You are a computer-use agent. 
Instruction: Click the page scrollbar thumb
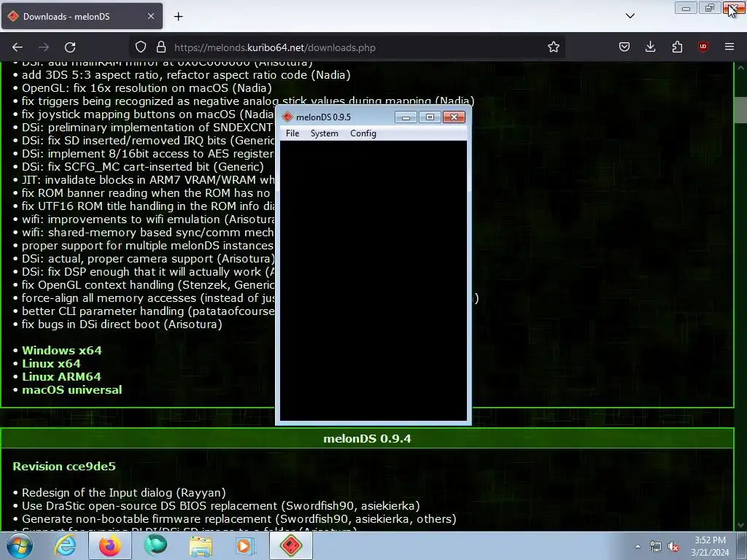(x=741, y=110)
